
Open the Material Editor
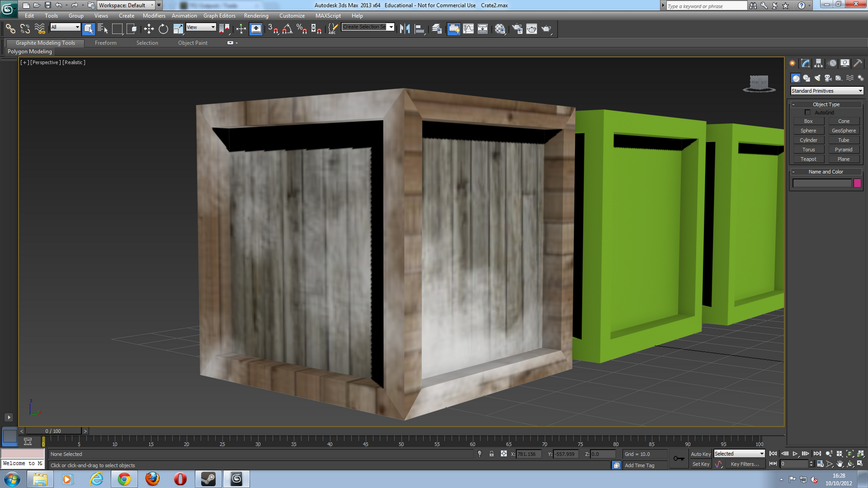tap(500, 29)
